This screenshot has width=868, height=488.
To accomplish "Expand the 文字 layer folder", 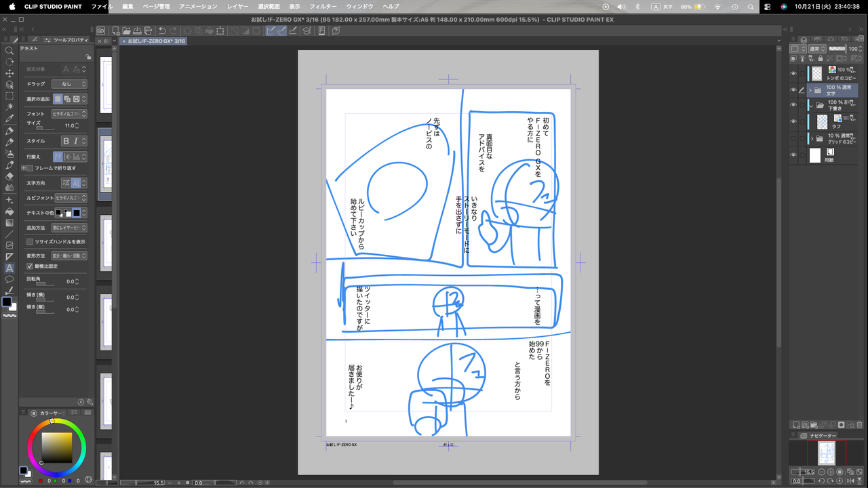I will point(810,89).
